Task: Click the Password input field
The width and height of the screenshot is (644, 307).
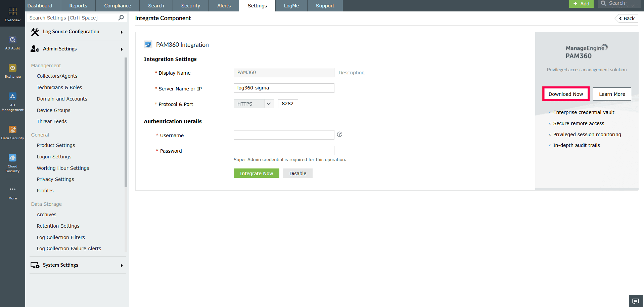Action: tap(284, 150)
